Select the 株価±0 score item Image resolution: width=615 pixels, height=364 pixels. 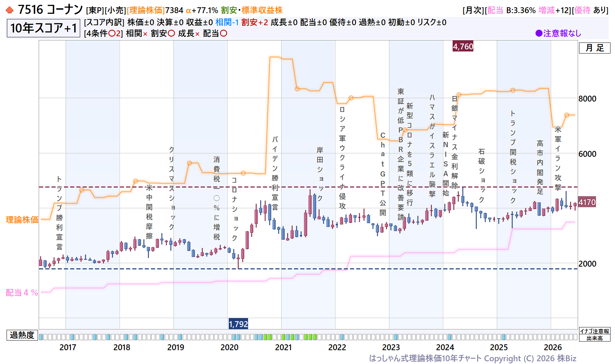[141, 22]
